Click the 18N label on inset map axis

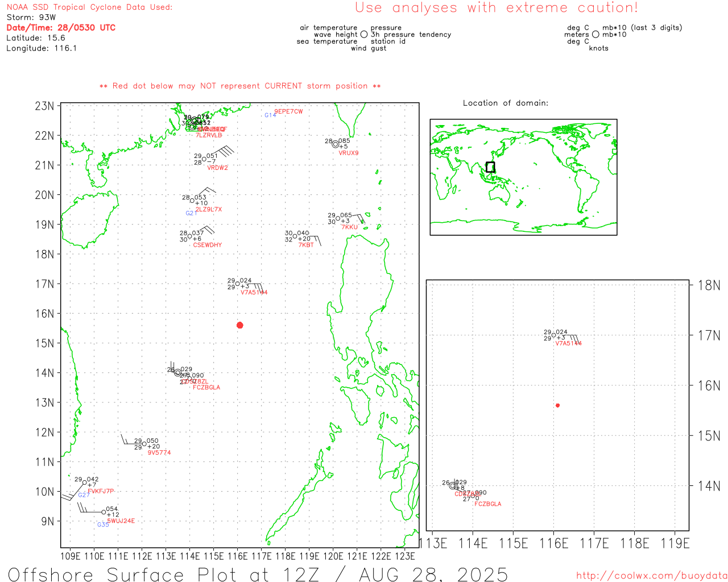pyautogui.click(x=709, y=285)
